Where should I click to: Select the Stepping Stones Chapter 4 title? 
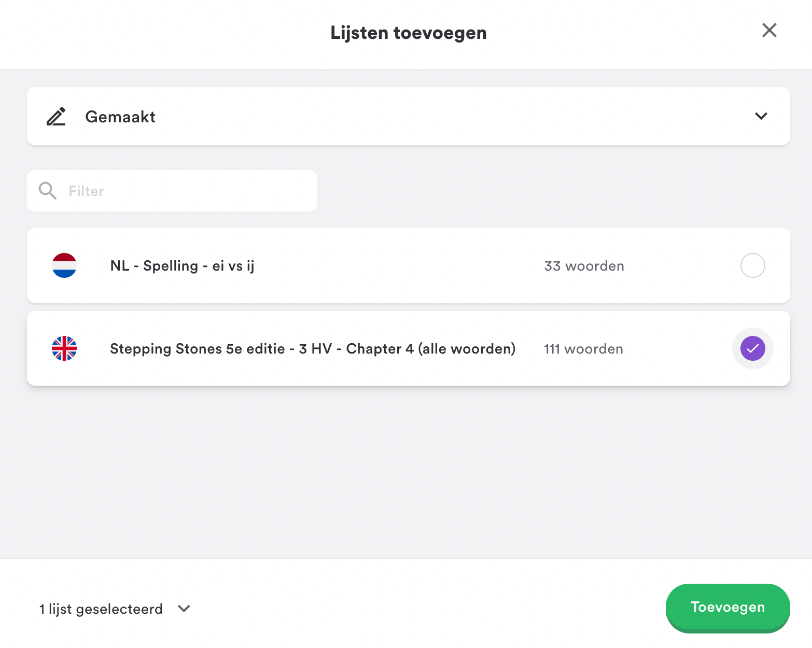[313, 348]
